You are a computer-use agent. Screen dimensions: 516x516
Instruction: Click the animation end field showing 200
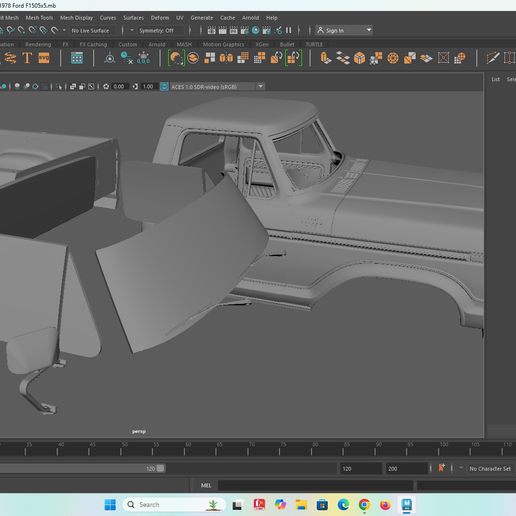coord(407,469)
